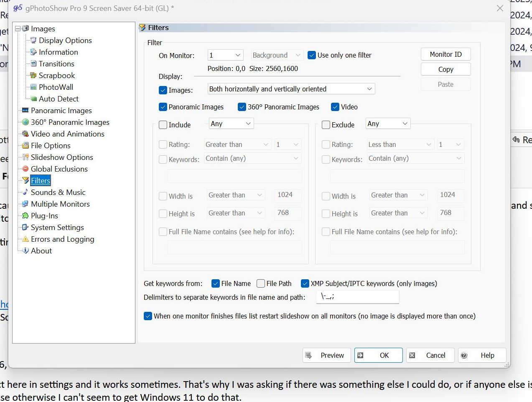Uncheck the Video checkbox
The image size is (532, 402).
pyautogui.click(x=335, y=107)
